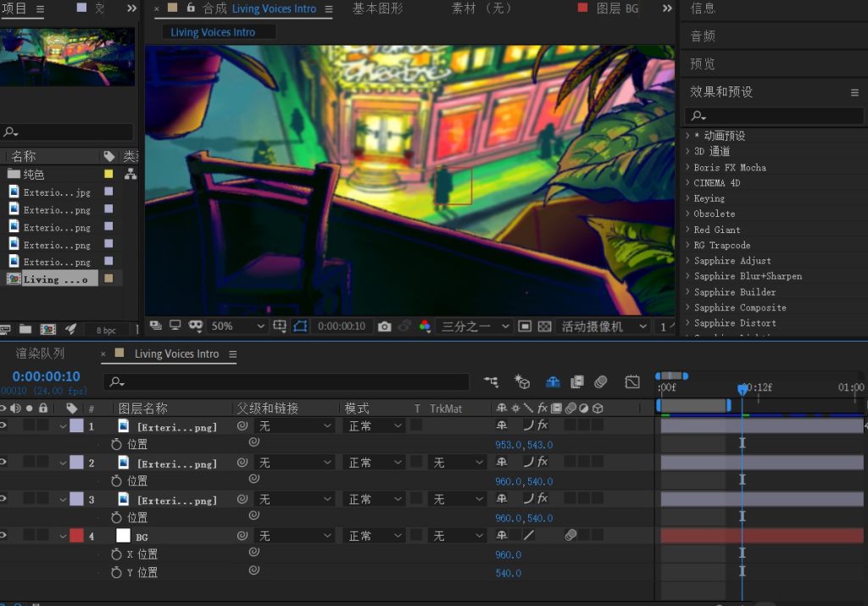The width and height of the screenshot is (868, 606).
Task: Take a snapshot with the camera icon
Action: (384, 326)
